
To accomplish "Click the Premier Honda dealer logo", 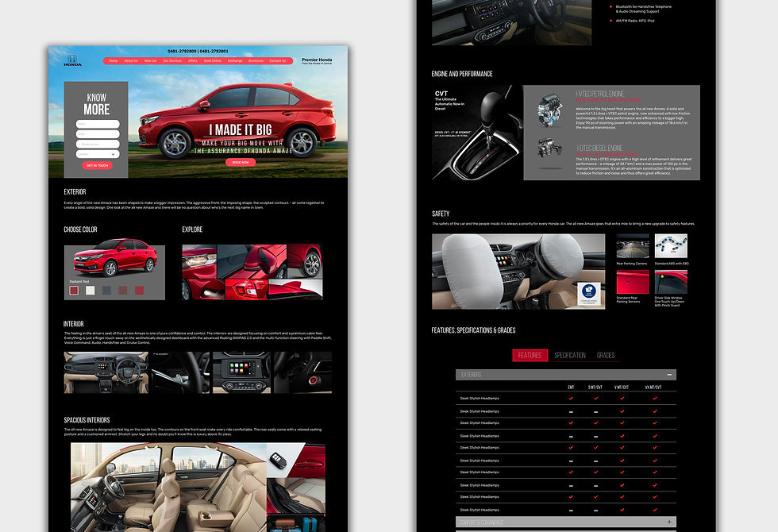I will (x=317, y=60).
